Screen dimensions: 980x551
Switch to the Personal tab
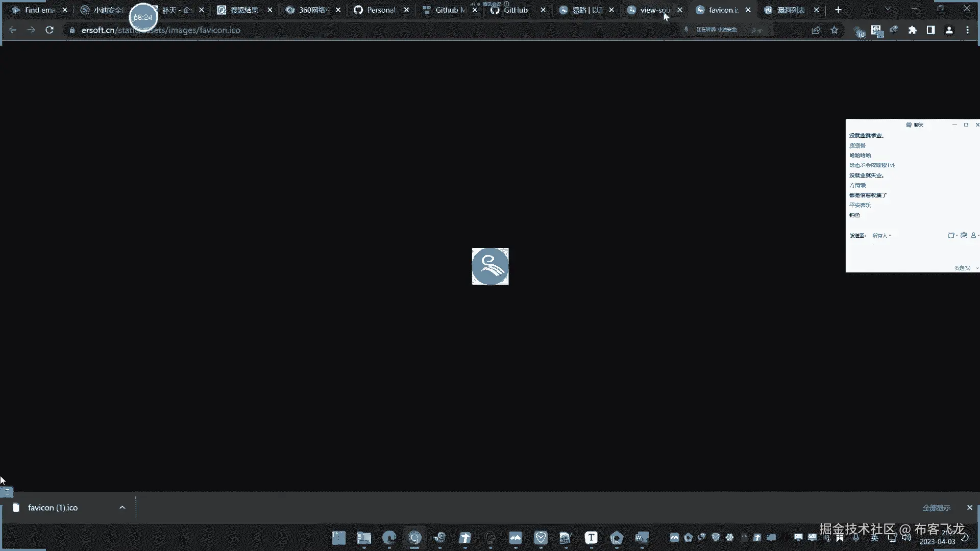[380, 10]
